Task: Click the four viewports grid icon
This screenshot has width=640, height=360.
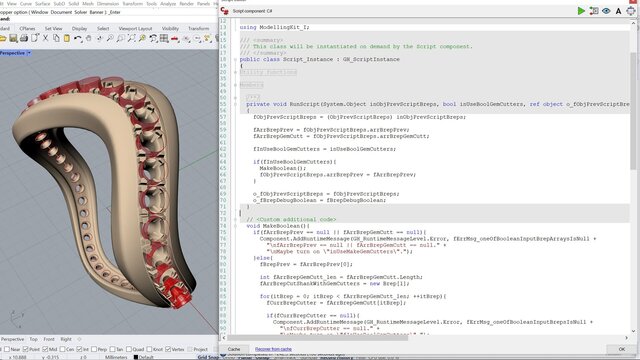Action: pos(164,38)
